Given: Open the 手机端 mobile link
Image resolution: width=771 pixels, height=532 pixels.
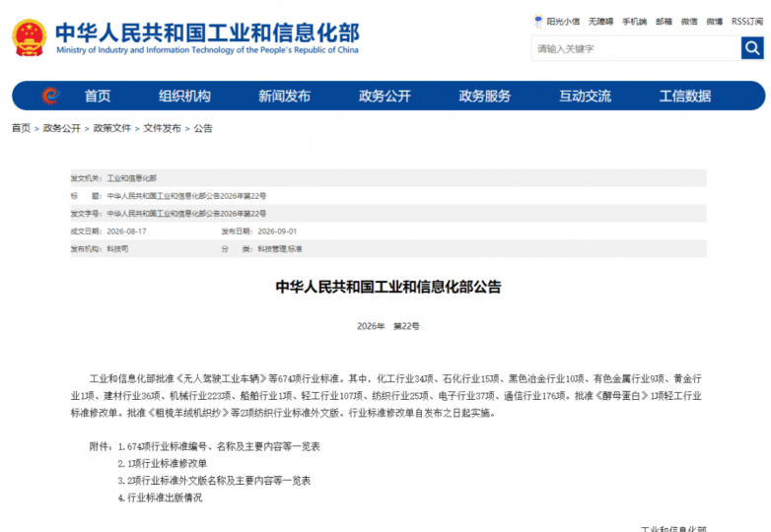Looking at the screenshot, I should [x=634, y=21].
